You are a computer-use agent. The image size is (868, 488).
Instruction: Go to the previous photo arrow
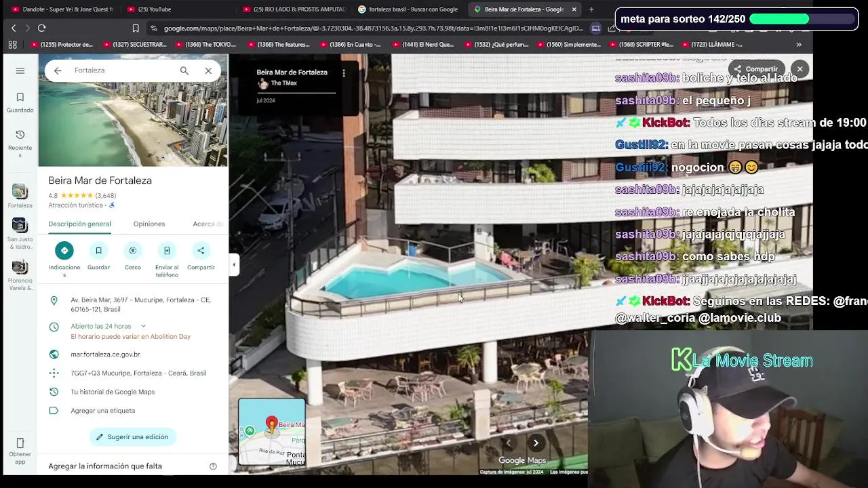pyautogui.click(x=509, y=443)
